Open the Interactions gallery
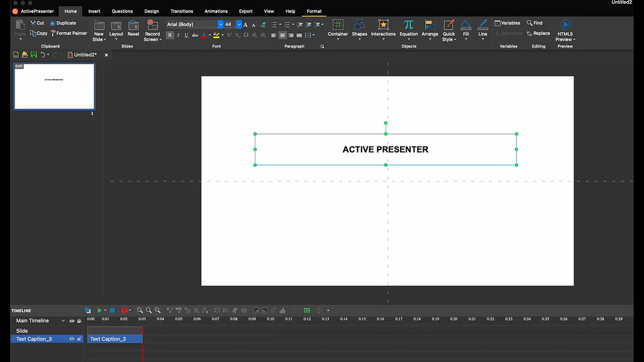Viewport: 644px width, 362px height. click(x=383, y=25)
